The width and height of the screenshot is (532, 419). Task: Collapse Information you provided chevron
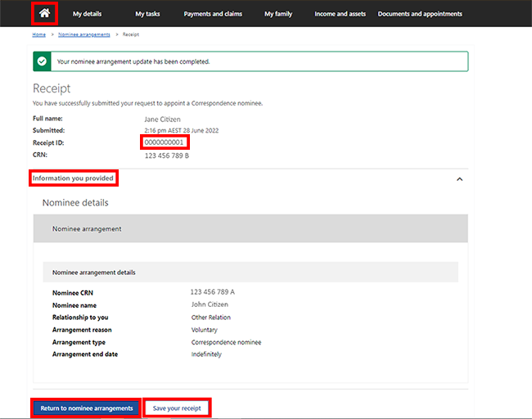pyautogui.click(x=459, y=179)
